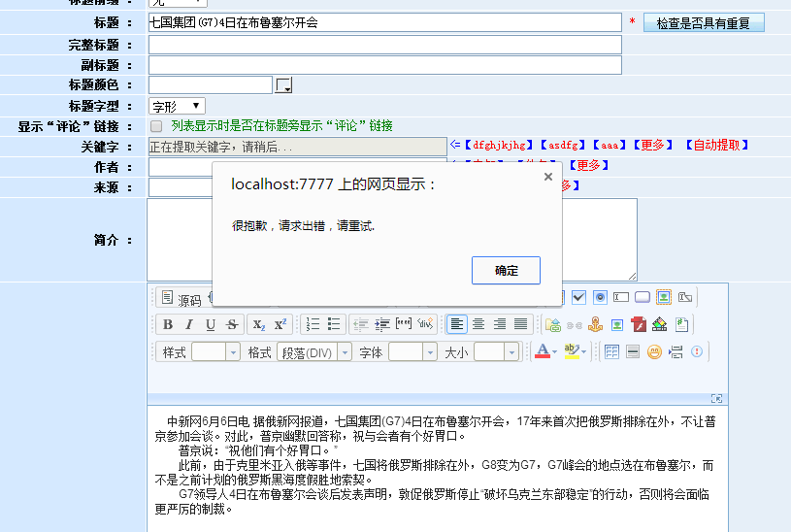The image size is (791, 532).
Task: Insert a Flash object
Action: point(638,324)
